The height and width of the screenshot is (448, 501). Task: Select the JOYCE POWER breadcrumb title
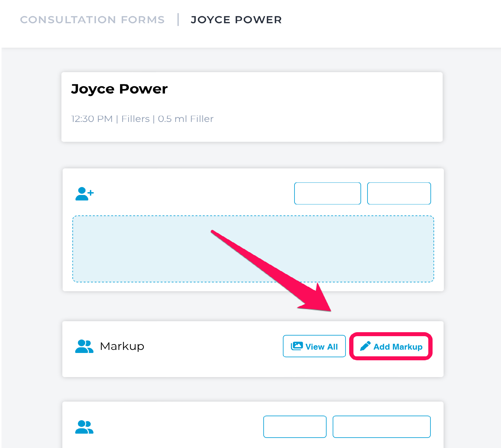pos(236,20)
